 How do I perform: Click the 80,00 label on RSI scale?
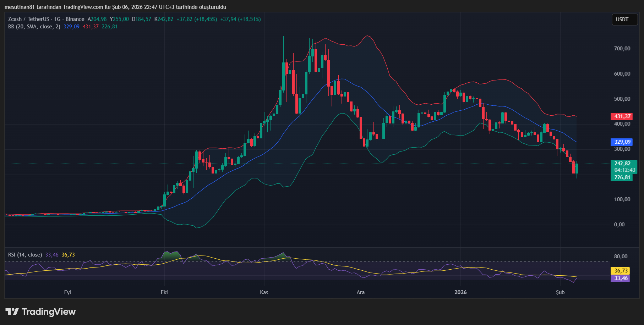pyautogui.click(x=621, y=257)
